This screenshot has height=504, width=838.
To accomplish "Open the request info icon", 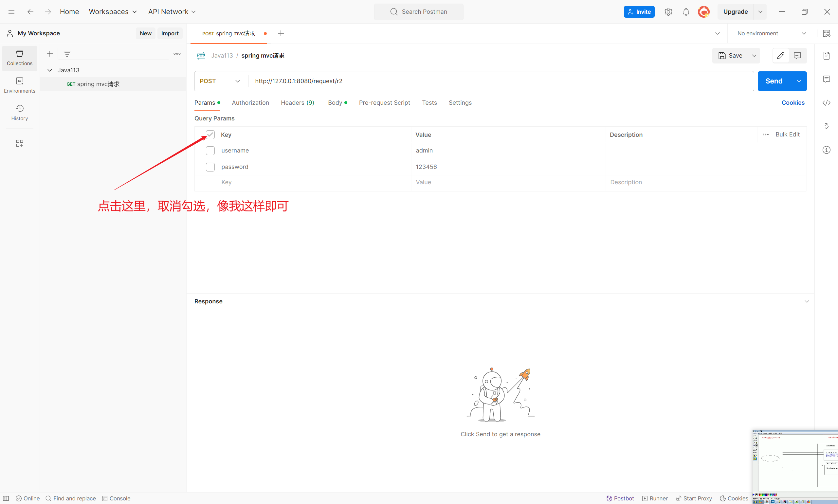I will tap(826, 150).
